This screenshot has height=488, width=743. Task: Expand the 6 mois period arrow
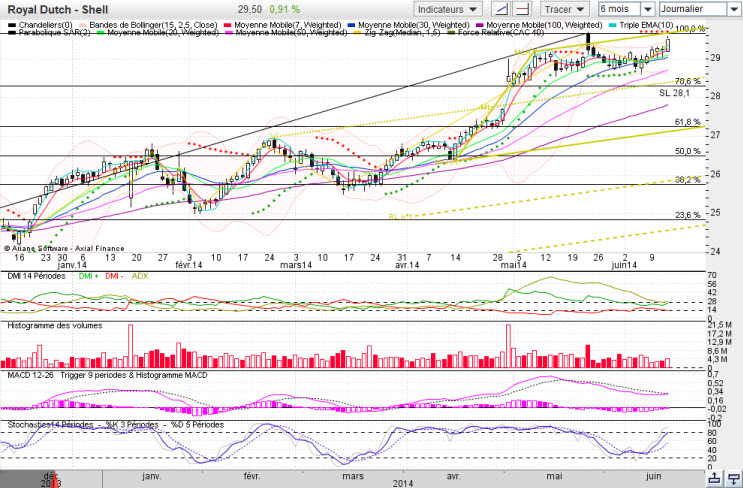[x=648, y=9]
